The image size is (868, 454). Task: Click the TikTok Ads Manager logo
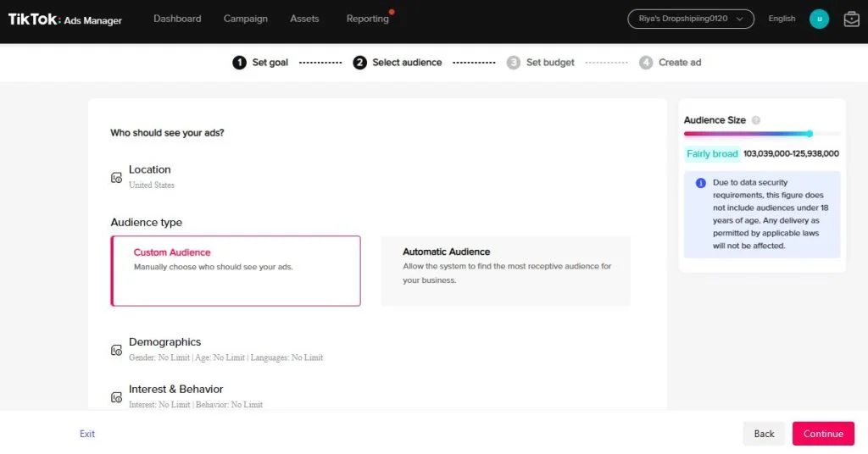[65, 19]
